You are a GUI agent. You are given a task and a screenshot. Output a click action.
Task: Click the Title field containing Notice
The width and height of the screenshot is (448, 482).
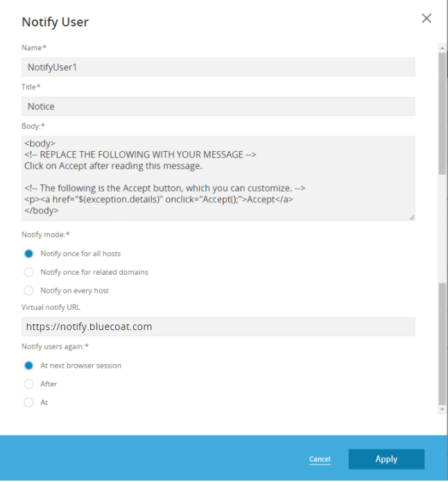tap(218, 106)
